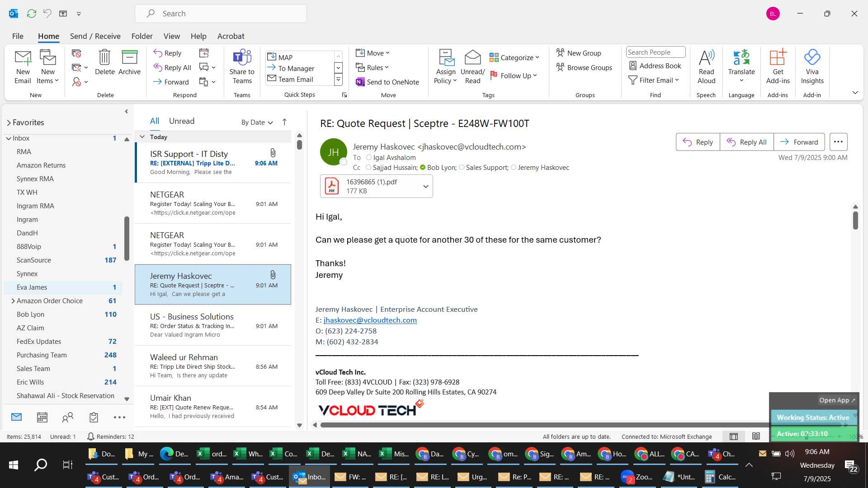Click the Ignore conversation icon
The width and height of the screenshot is (868, 488).
[76, 53]
